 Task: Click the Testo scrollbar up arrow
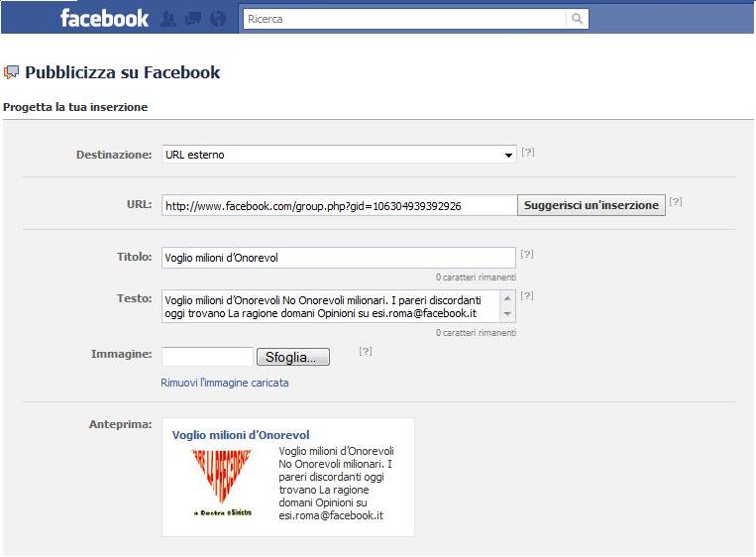[507, 298]
